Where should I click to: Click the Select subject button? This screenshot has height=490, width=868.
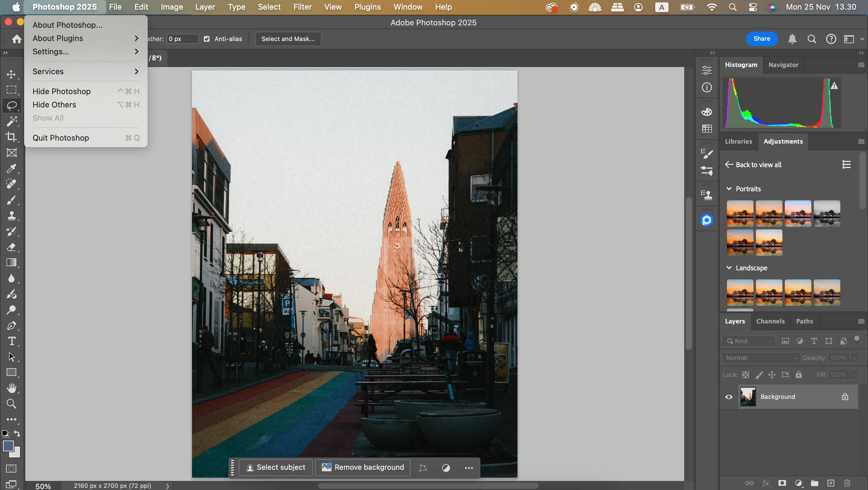point(276,467)
